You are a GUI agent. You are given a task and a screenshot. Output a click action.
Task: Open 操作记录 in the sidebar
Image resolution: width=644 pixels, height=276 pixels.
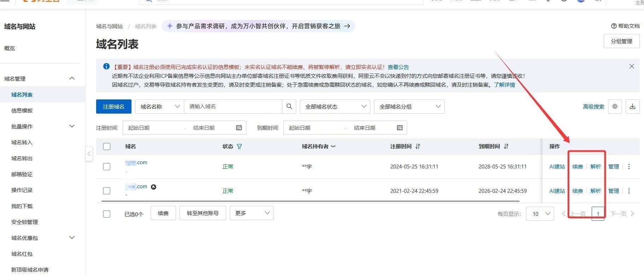22,190
